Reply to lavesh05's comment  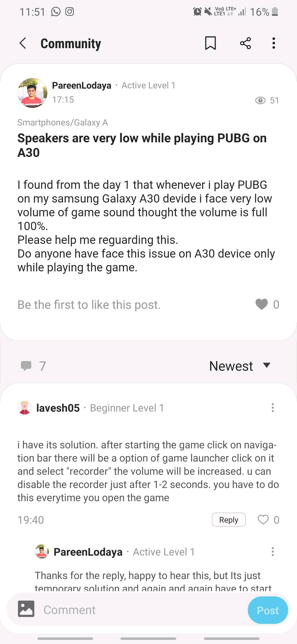(x=229, y=520)
